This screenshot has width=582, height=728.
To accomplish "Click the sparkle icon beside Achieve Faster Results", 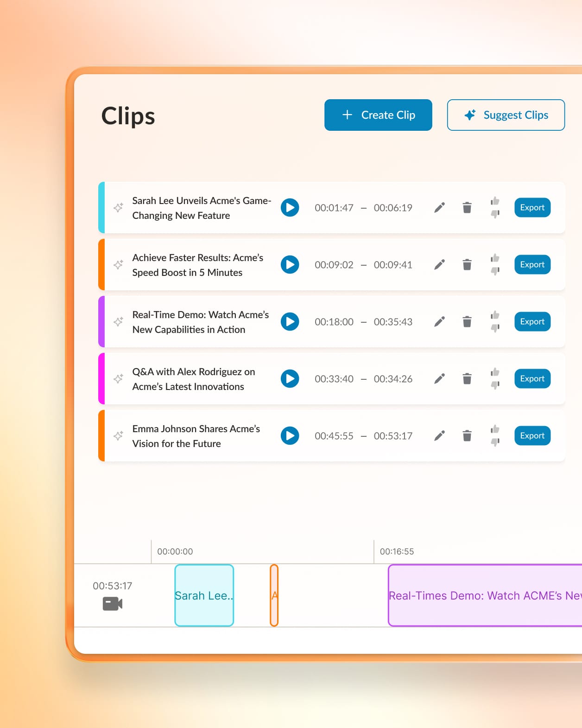I will (119, 265).
